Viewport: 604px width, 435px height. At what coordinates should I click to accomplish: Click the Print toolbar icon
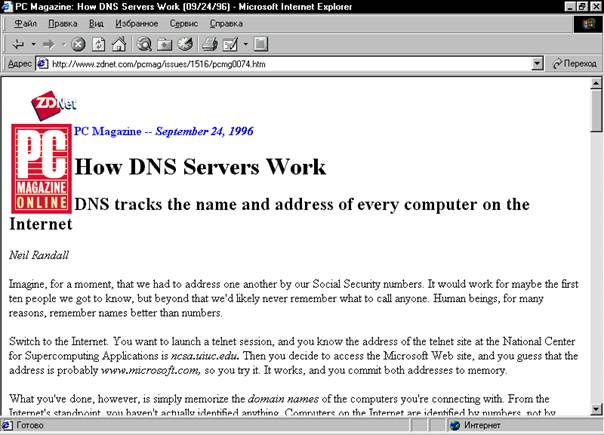click(x=210, y=44)
